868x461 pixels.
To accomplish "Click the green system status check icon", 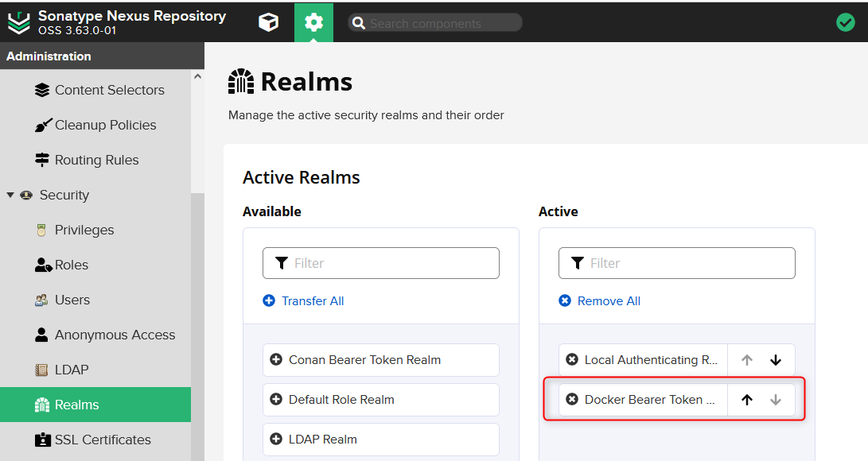I will coord(845,23).
